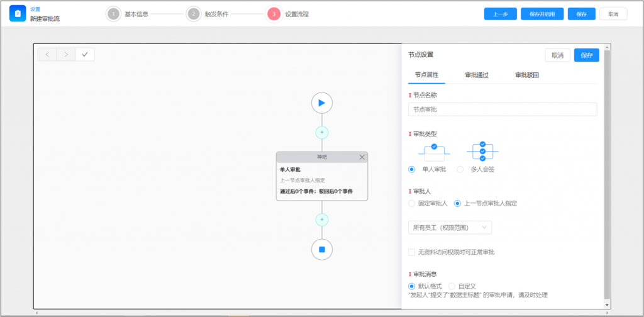Switch to the 审批通过 tab

(477, 75)
